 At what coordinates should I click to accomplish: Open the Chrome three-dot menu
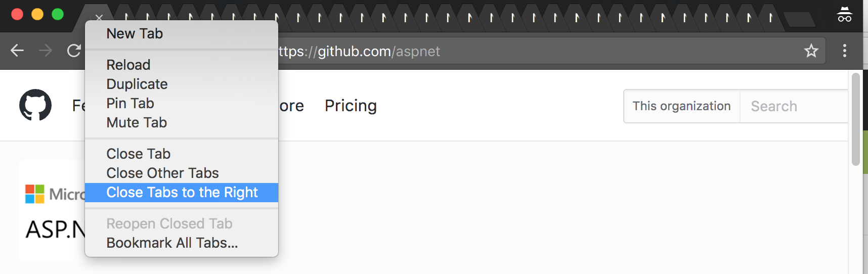tap(845, 51)
